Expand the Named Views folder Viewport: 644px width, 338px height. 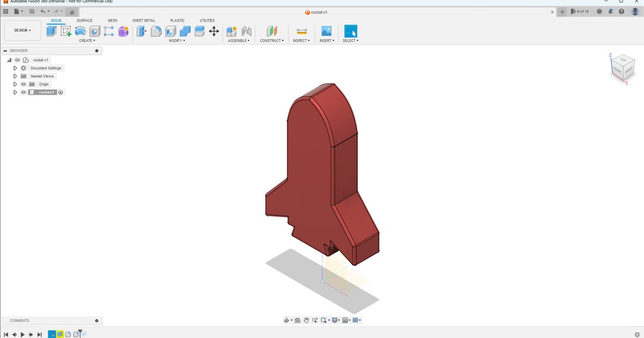click(x=14, y=76)
